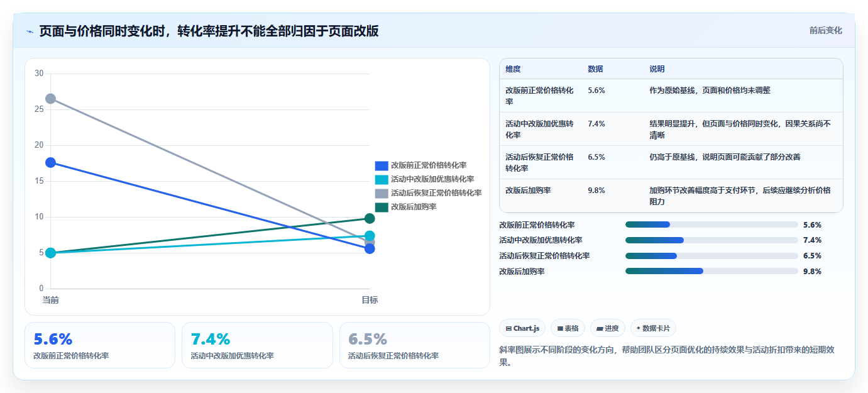Click table cell 活动中改版加优惠转化率
This screenshot has height=393, width=868.
[539, 129]
